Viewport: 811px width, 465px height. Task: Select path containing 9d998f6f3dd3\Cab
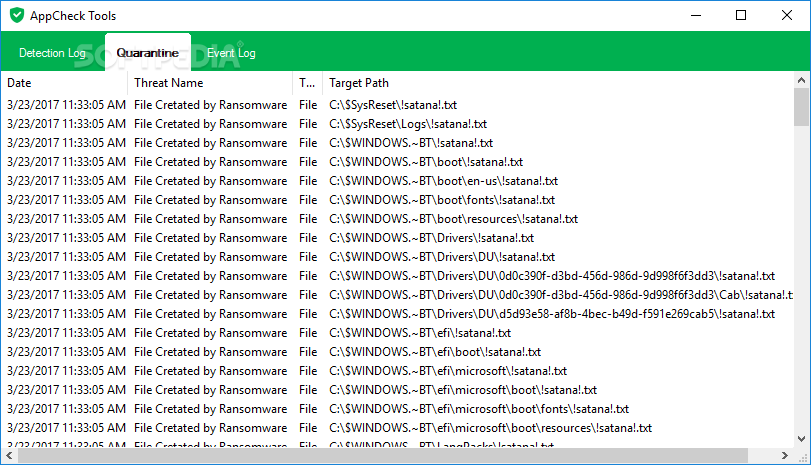(561, 295)
